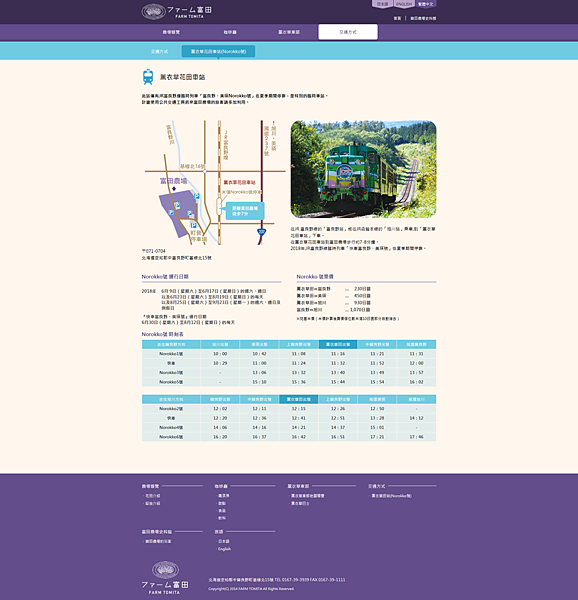Open the footer 交通方式 heading

[376, 486]
